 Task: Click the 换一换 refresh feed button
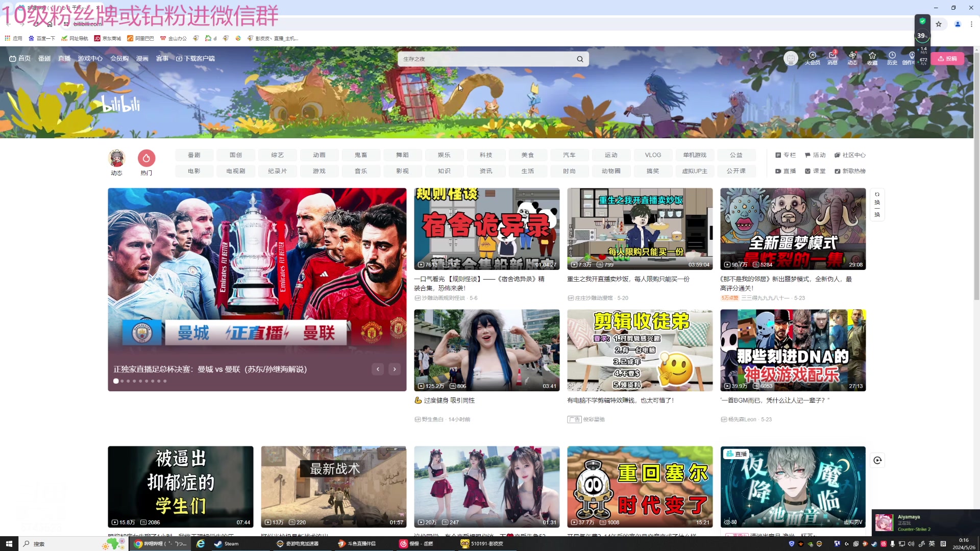[x=877, y=205]
